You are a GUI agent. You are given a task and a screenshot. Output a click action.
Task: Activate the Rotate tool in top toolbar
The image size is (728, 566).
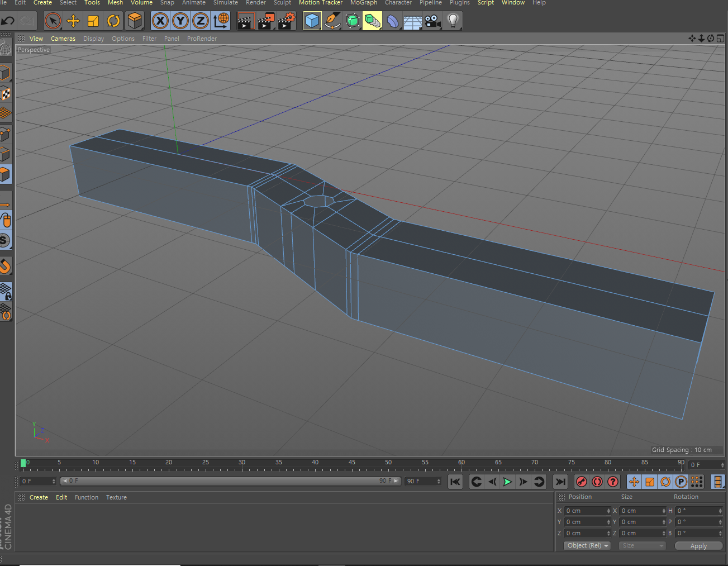click(113, 21)
